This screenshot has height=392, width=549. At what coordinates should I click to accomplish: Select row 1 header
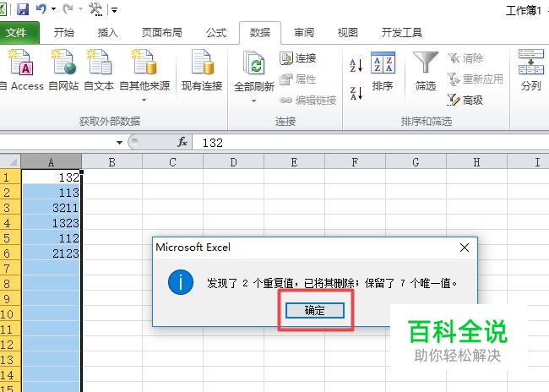click(10, 177)
